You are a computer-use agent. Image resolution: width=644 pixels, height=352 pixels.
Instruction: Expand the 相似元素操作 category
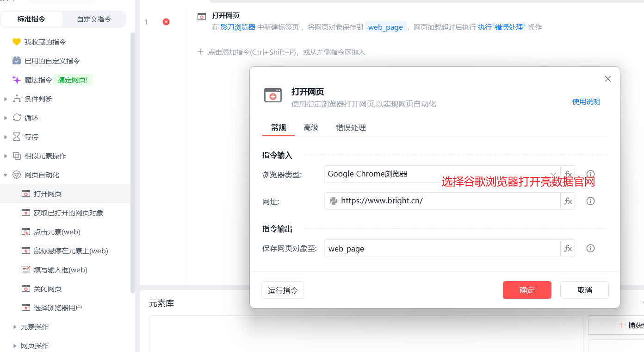click(x=6, y=156)
